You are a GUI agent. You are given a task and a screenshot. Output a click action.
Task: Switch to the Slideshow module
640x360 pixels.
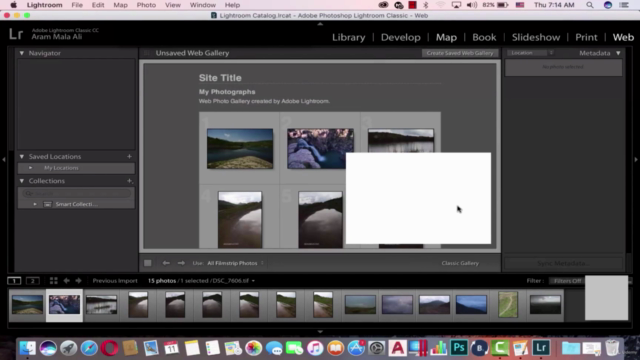536,37
